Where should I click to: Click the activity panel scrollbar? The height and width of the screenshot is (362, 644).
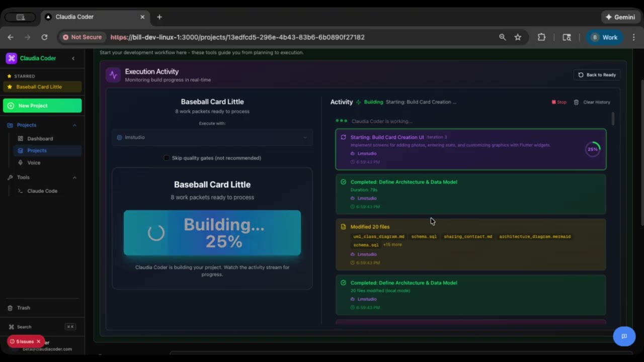(x=612, y=119)
